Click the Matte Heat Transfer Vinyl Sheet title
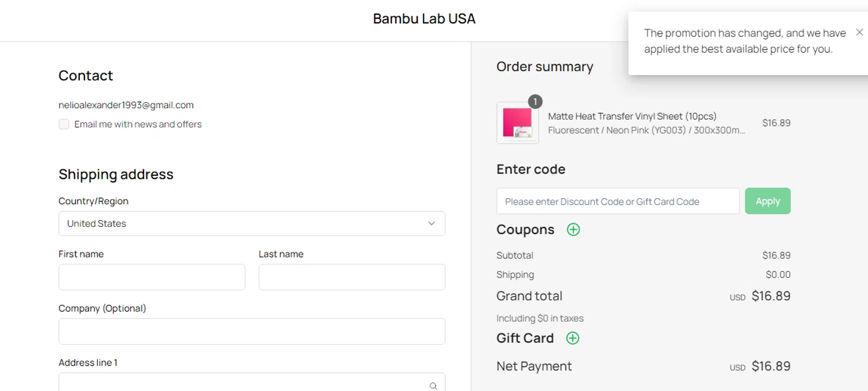The width and height of the screenshot is (868, 391). coord(632,116)
